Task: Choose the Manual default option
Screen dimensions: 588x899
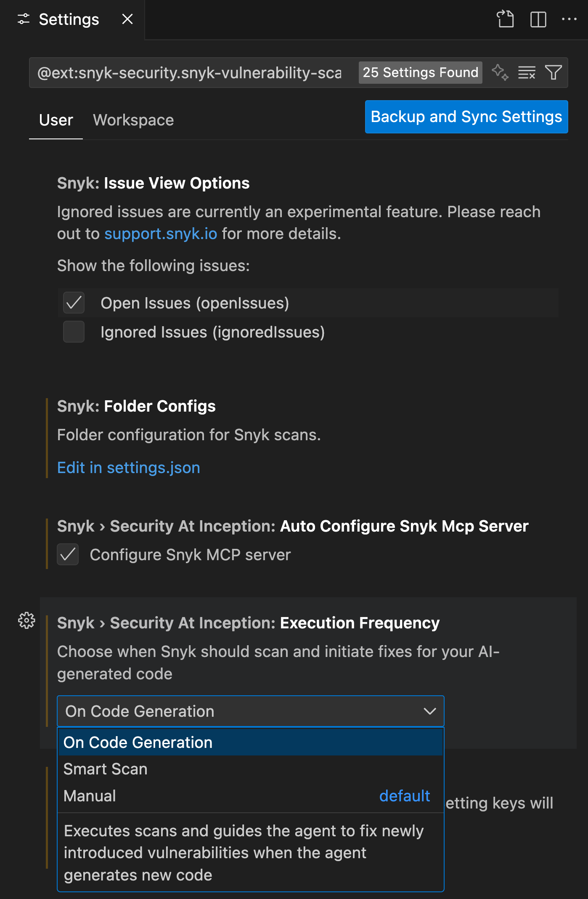Action: click(x=90, y=796)
